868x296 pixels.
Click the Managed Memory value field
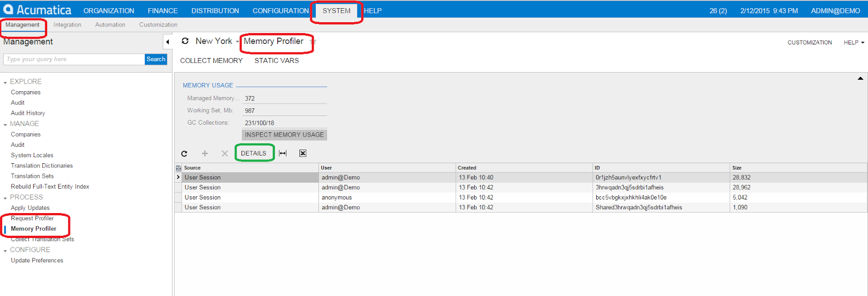pyautogui.click(x=284, y=98)
